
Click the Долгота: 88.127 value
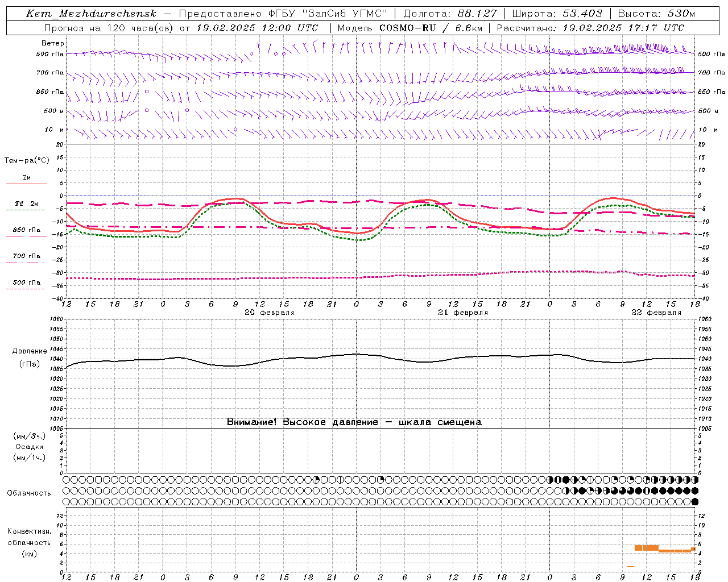click(x=450, y=14)
